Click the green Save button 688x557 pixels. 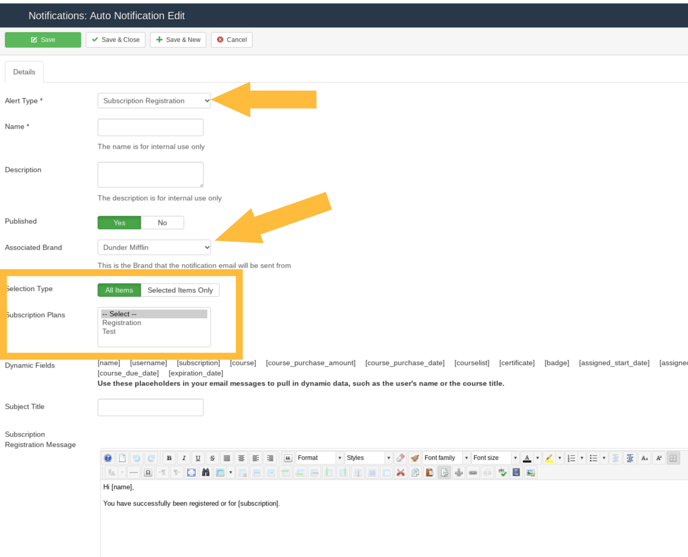pyautogui.click(x=43, y=40)
